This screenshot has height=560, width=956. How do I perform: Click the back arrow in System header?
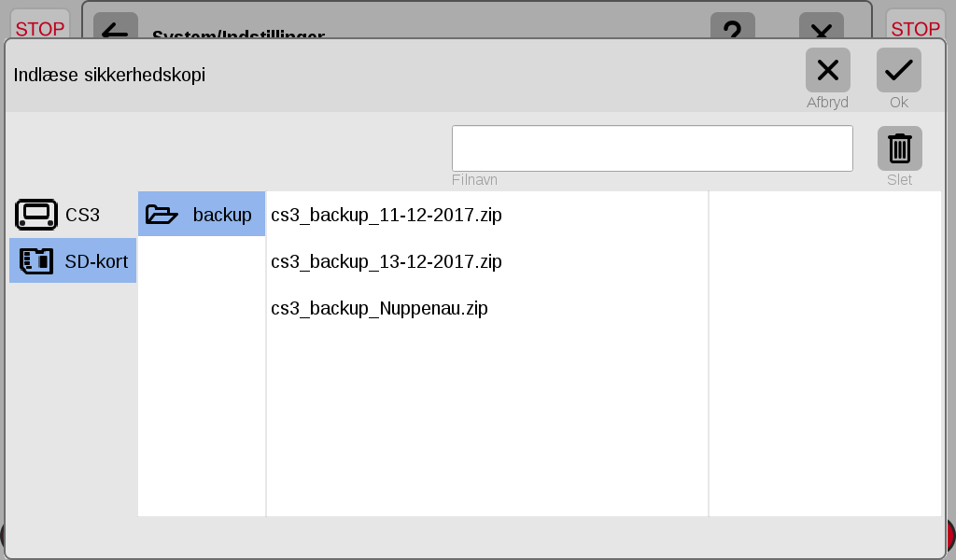point(115,26)
